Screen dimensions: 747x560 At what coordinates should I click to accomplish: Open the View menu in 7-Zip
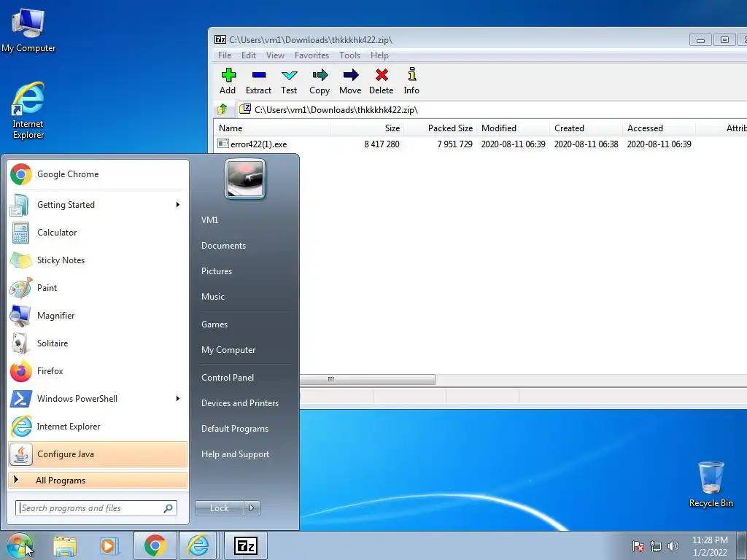pos(275,55)
